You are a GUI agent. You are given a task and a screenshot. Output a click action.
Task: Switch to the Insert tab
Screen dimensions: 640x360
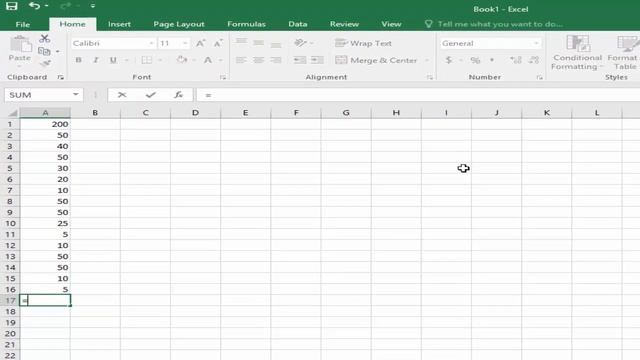[119, 24]
